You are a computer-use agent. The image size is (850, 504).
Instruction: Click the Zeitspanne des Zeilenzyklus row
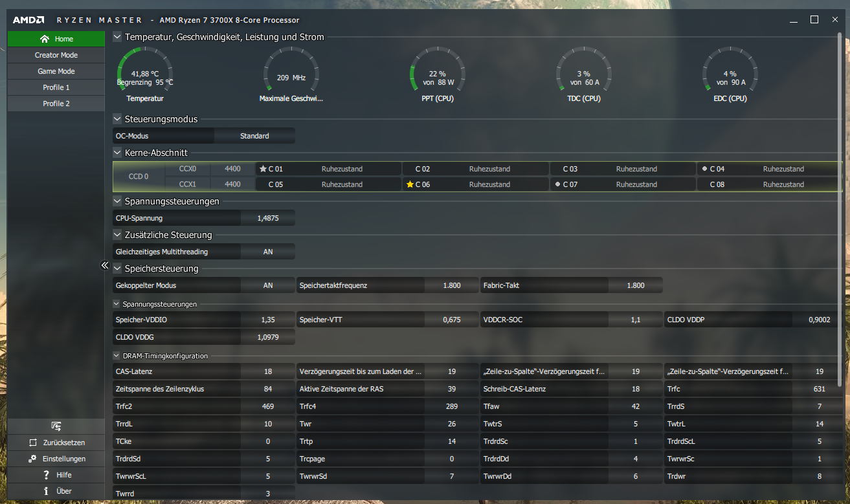click(x=204, y=389)
